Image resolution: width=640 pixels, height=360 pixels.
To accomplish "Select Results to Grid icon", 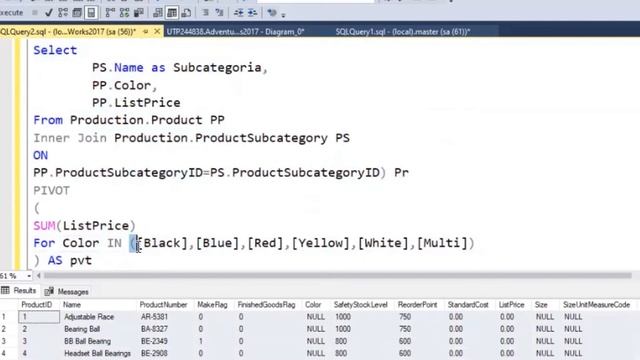I will (x=172, y=13).
